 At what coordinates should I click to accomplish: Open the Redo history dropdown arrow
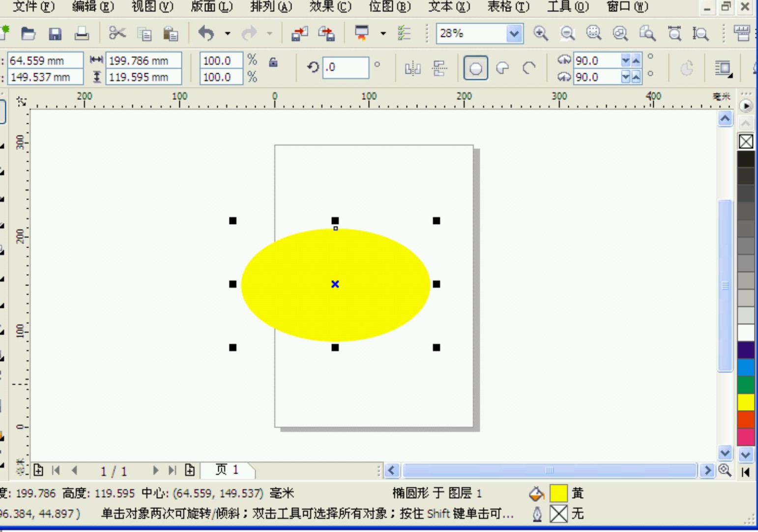coord(270,33)
